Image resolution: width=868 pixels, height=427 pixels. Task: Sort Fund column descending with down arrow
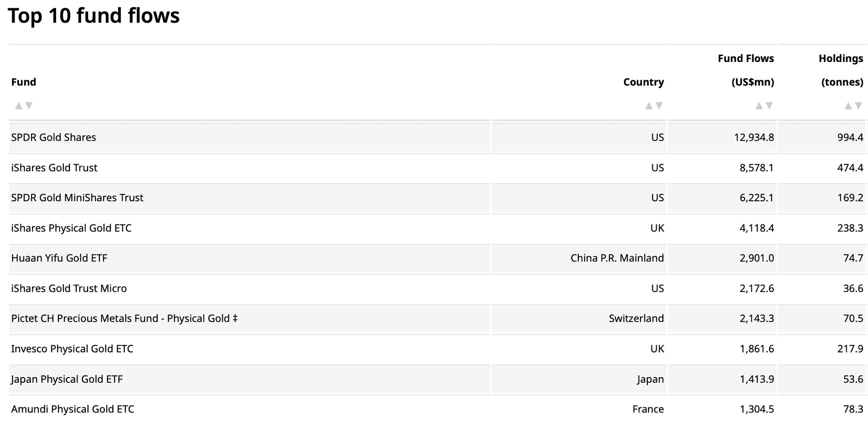pyautogui.click(x=29, y=106)
